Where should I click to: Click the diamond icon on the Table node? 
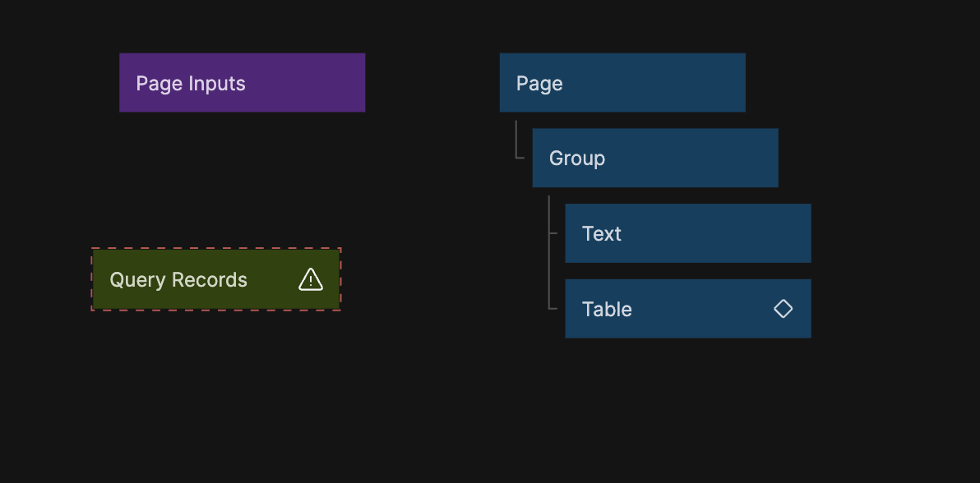click(783, 309)
